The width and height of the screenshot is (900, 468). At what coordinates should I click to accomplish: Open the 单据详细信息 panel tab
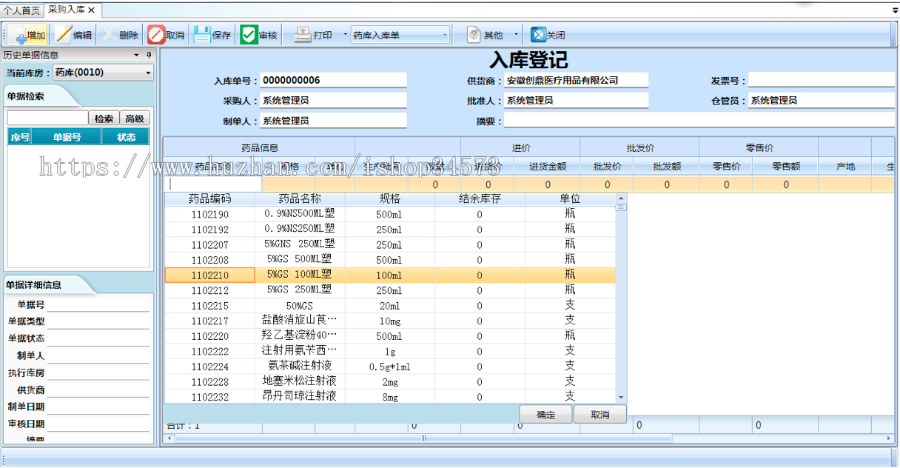pos(33,285)
